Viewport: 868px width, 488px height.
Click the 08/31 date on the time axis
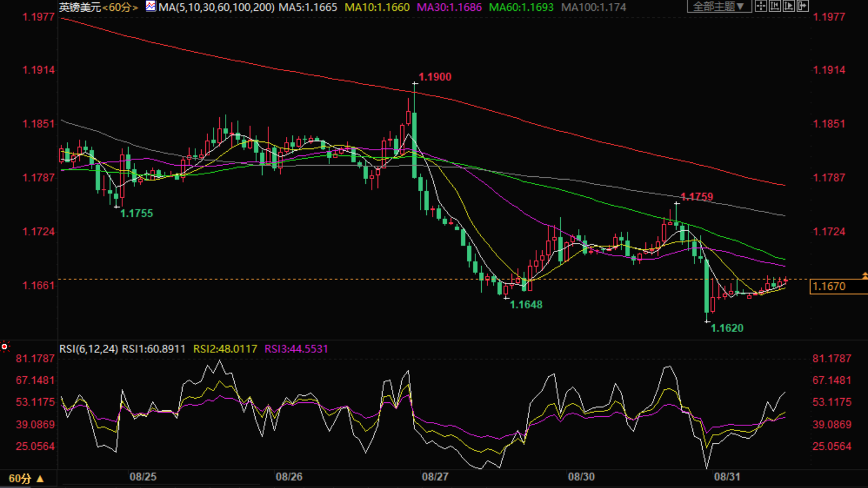tap(727, 477)
